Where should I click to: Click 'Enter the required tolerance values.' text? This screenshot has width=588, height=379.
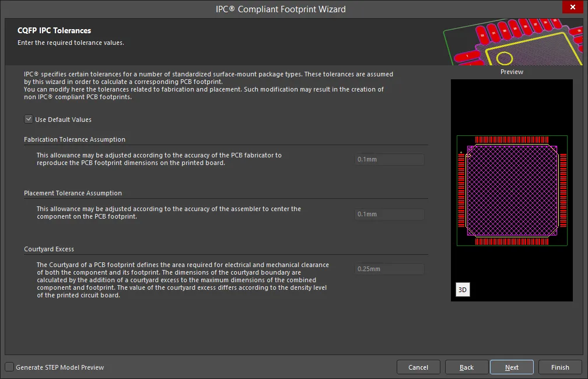pyautogui.click(x=71, y=43)
